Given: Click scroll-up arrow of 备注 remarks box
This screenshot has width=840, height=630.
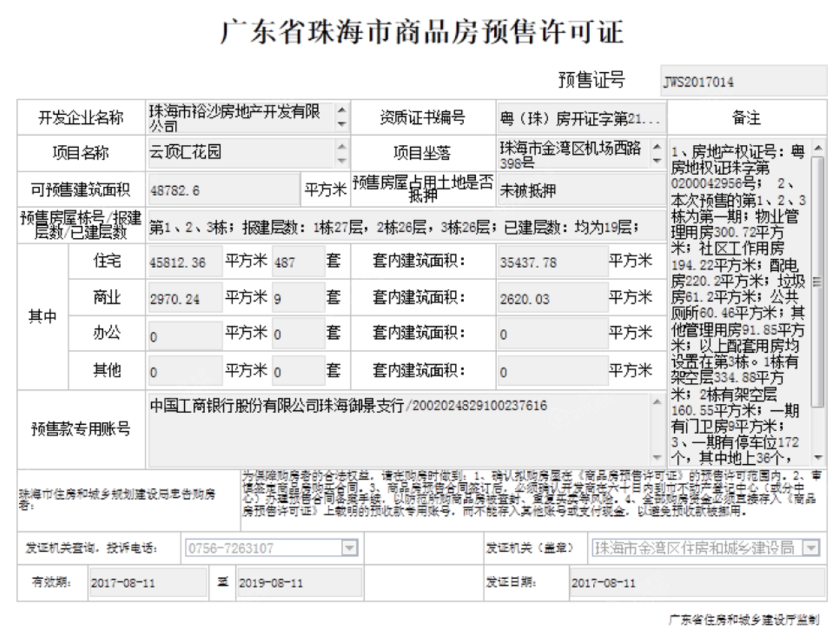Looking at the screenshot, I should (x=820, y=147).
